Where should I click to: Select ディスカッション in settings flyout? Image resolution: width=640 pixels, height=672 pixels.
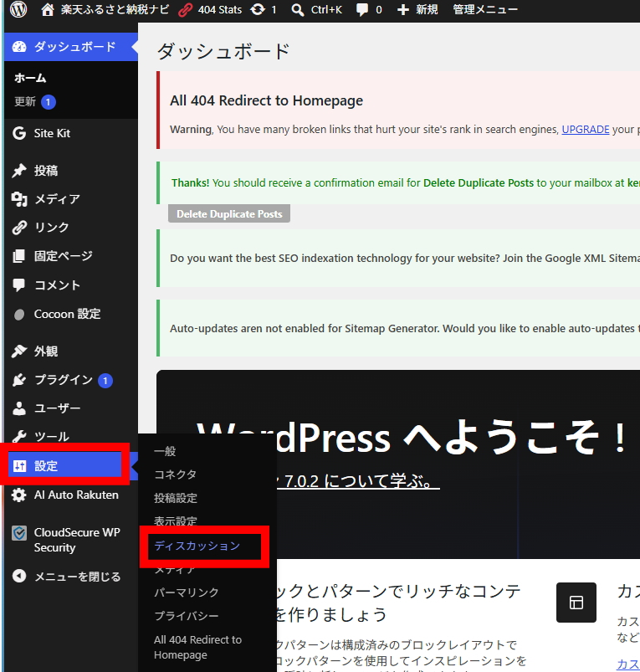(197, 546)
